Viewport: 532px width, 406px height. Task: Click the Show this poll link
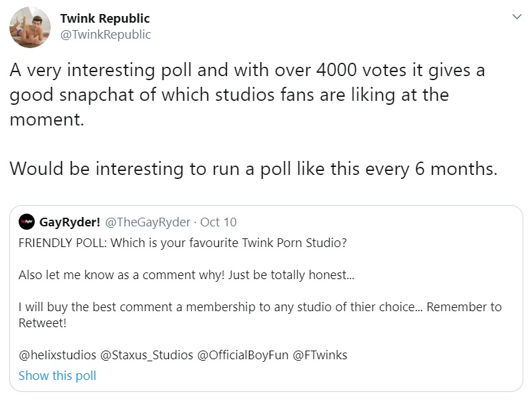[x=57, y=375]
